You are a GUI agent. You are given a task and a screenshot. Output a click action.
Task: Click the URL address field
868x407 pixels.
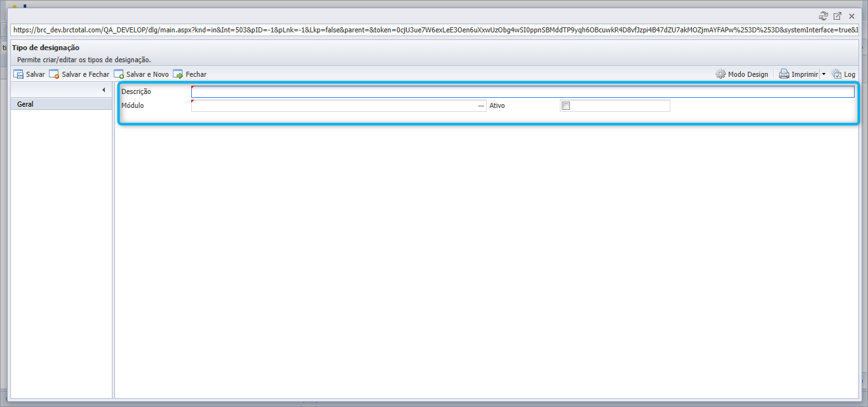pos(435,30)
